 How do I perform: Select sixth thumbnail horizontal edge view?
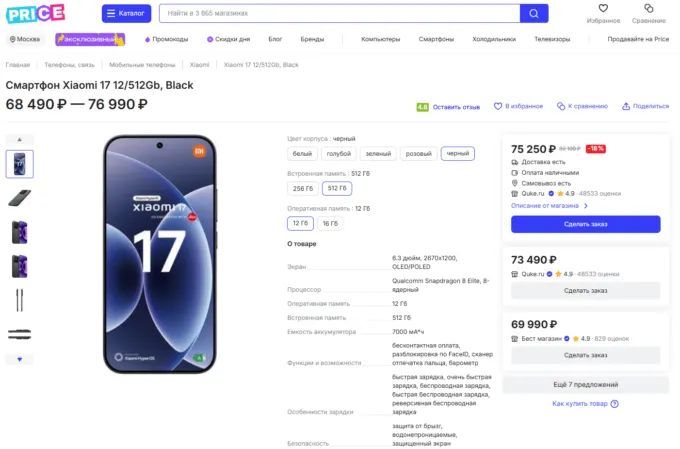point(20,334)
